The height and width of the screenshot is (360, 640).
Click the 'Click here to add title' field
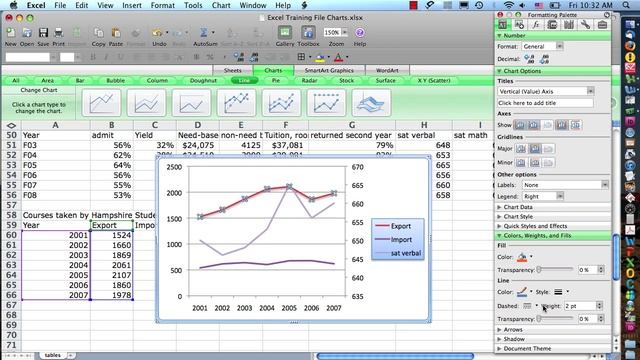point(545,103)
